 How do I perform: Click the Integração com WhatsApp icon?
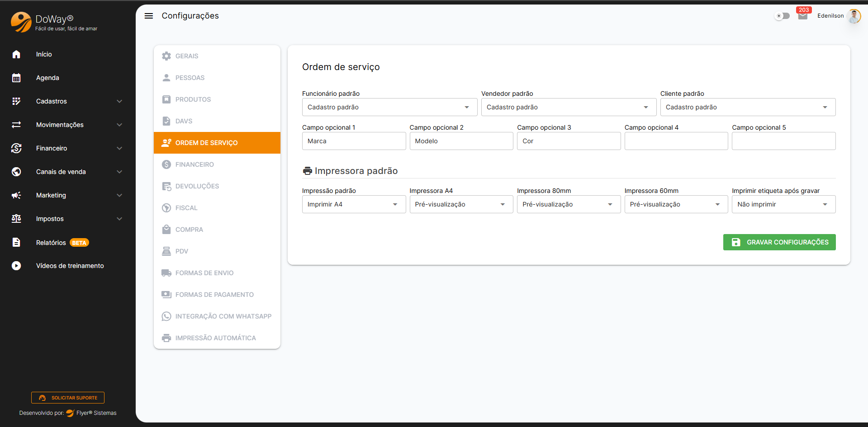click(166, 316)
